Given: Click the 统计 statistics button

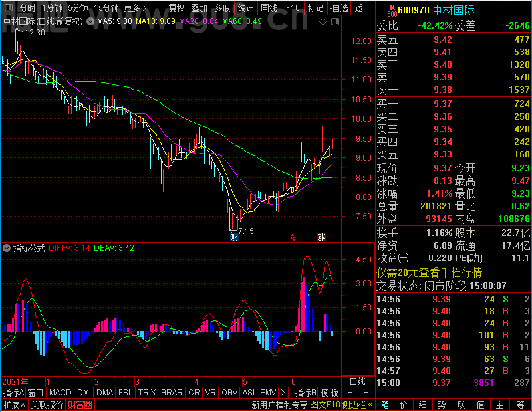Looking at the screenshot, I should coord(245,8).
